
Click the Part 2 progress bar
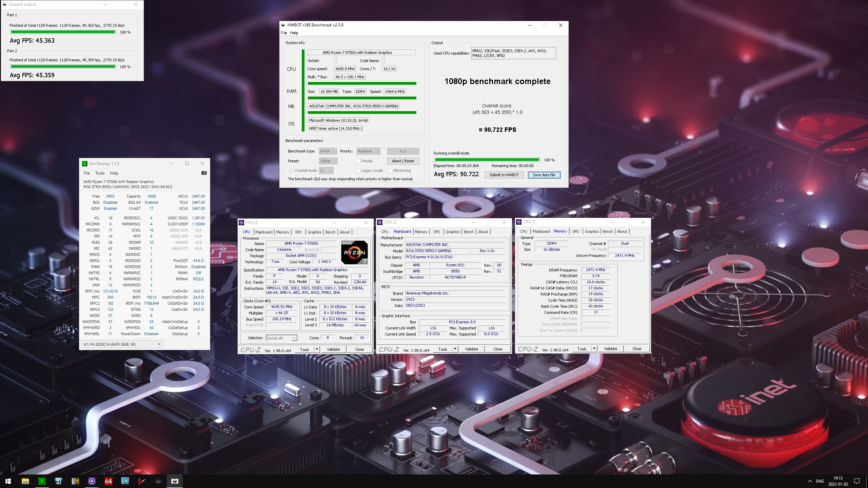63,67
